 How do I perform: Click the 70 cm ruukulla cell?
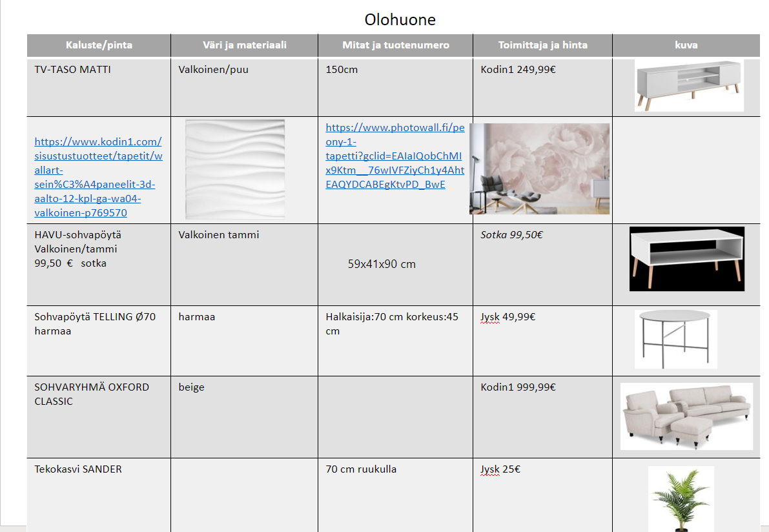coord(396,495)
